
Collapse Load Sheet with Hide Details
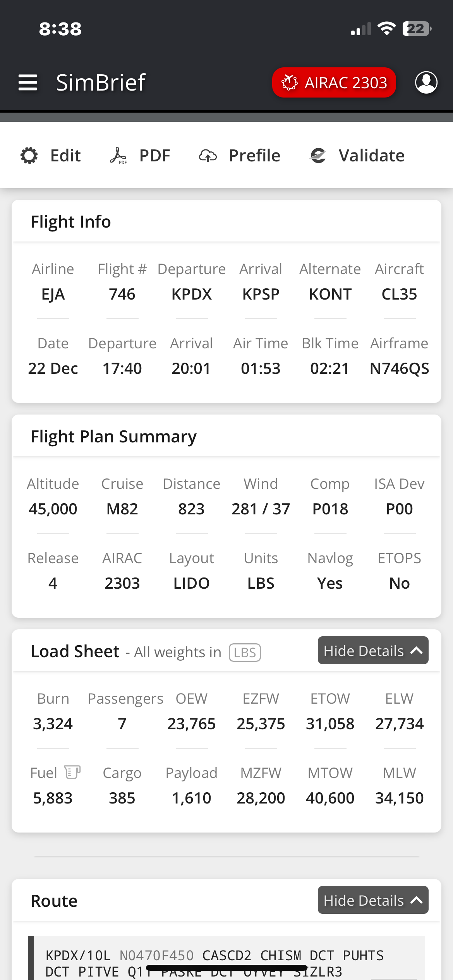pyautogui.click(x=364, y=651)
